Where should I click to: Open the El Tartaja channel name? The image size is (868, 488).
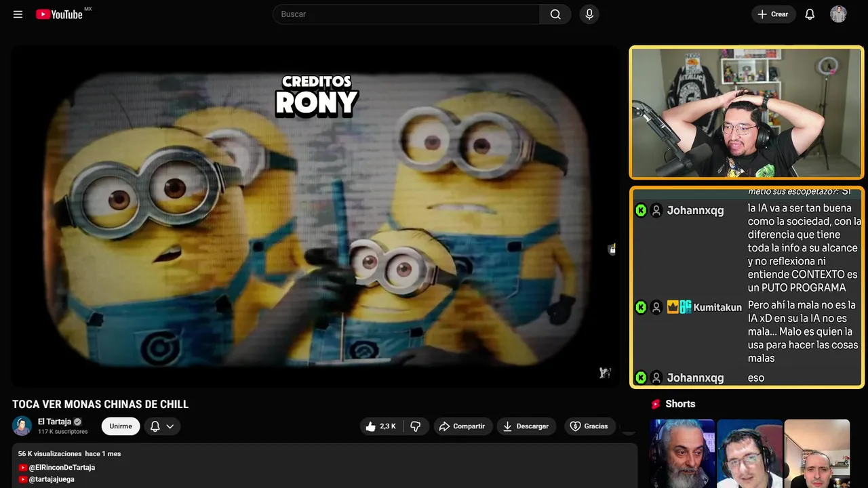click(x=54, y=422)
